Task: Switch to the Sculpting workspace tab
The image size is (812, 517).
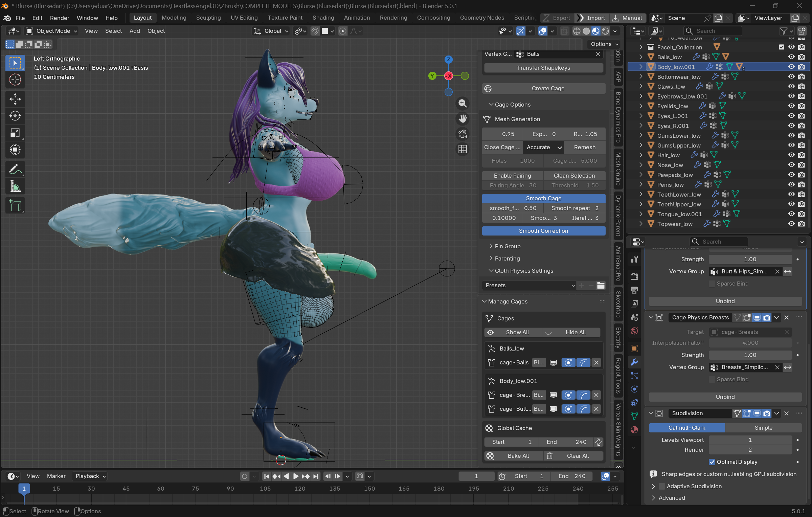Action: tap(208, 18)
